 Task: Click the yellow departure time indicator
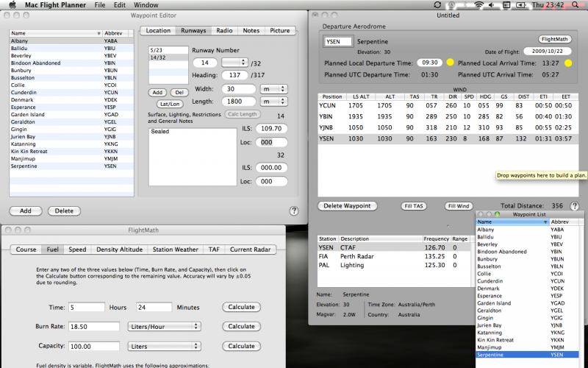[450, 63]
